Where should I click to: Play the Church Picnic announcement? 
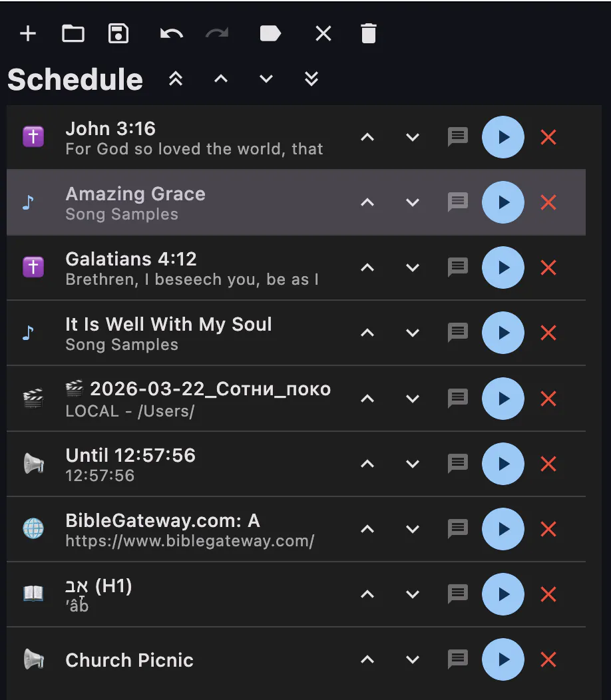[x=503, y=659]
